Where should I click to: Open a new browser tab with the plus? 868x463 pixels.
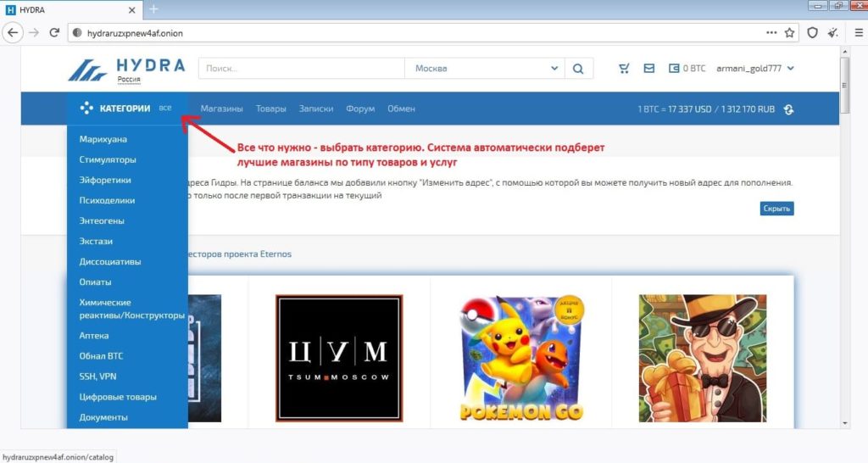coord(153,8)
